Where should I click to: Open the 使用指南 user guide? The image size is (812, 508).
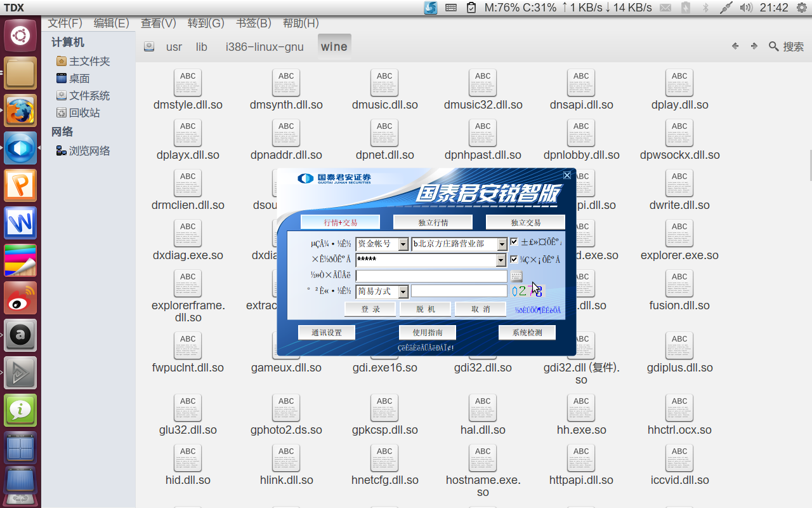click(x=427, y=332)
